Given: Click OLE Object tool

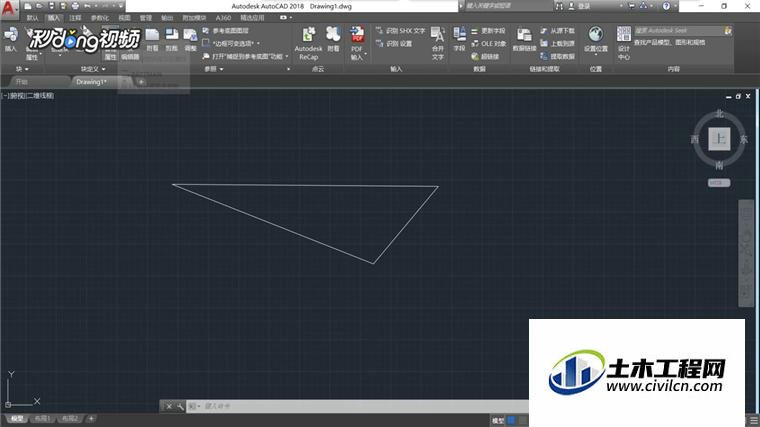Looking at the screenshot, I should coord(488,44).
